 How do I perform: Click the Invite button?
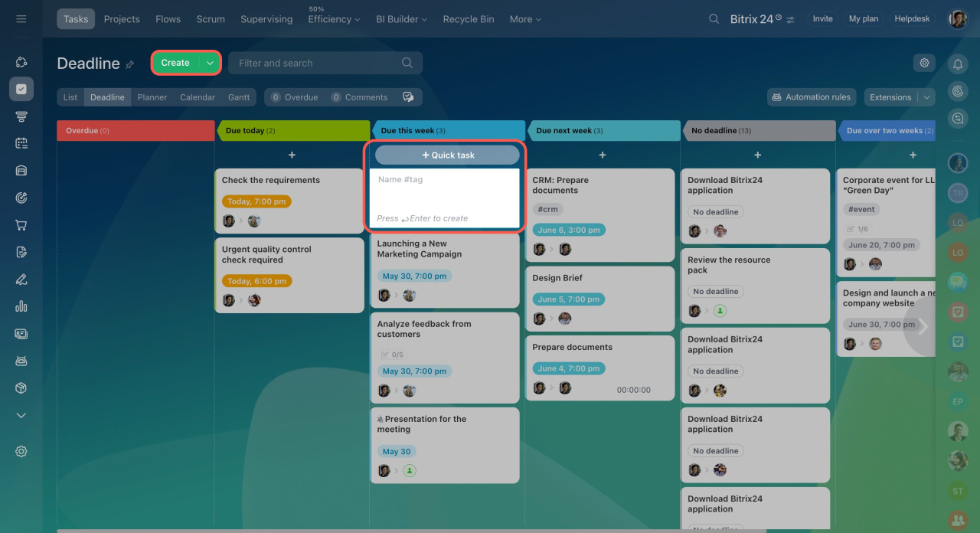[x=822, y=19]
